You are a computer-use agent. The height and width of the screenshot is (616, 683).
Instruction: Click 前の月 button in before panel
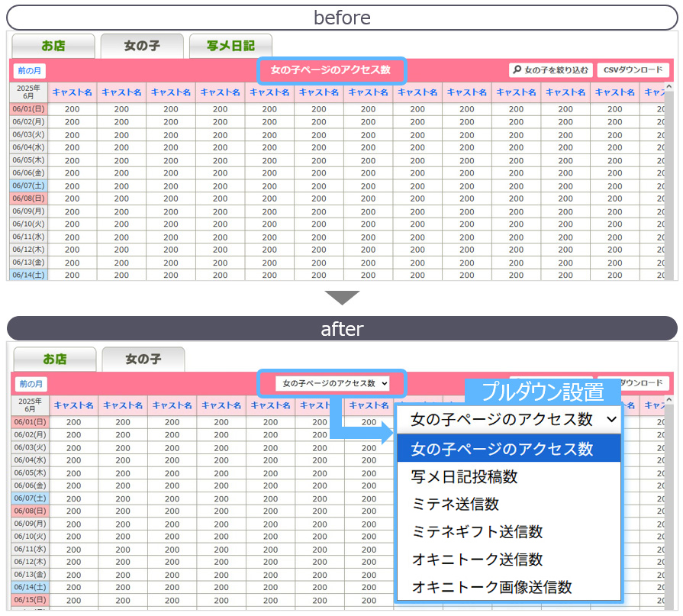coord(29,70)
